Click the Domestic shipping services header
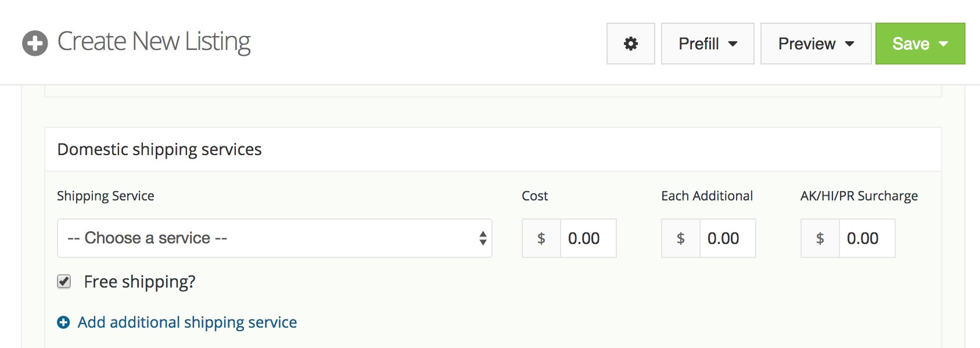This screenshot has height=348, width=980. pyautogui.click(x=159, y=150)
